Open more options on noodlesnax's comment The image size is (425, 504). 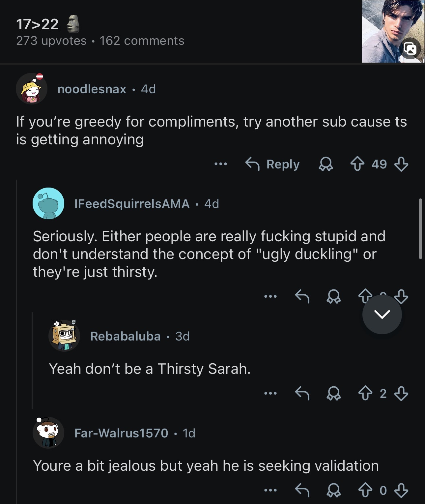point(220,164)
